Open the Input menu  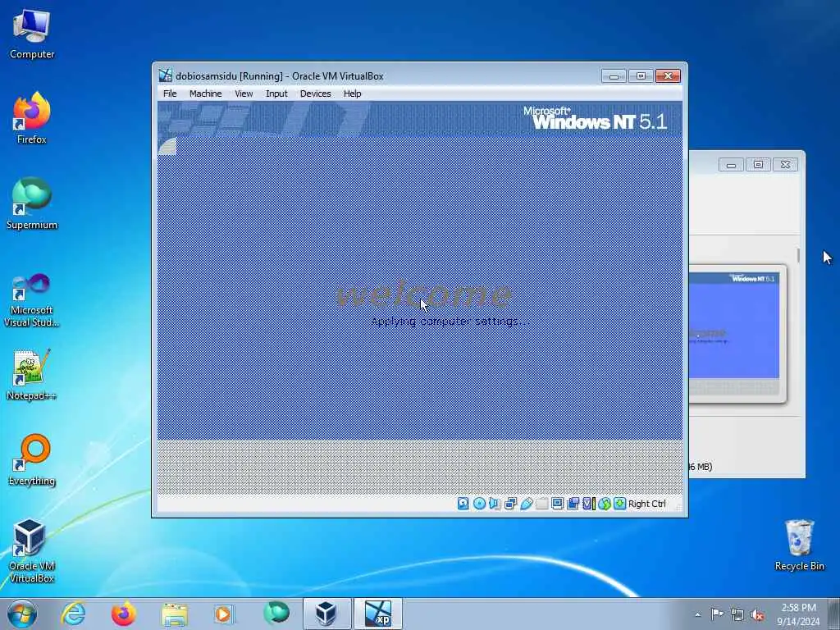276,94
